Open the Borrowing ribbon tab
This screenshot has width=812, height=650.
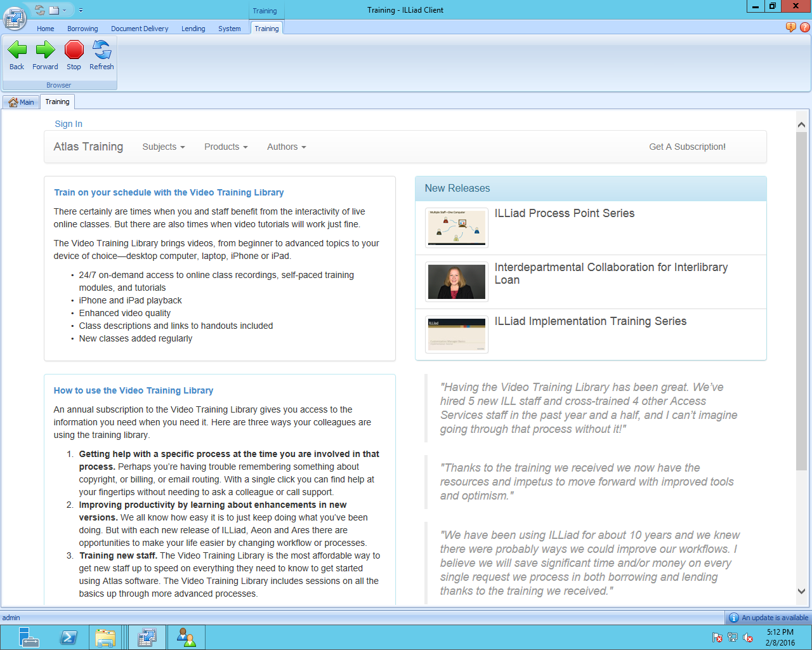point(82,29)
